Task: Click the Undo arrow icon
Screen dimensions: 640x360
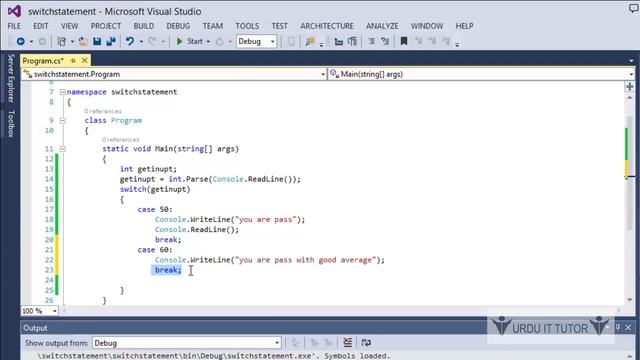Action: click(x=130, y=41)
